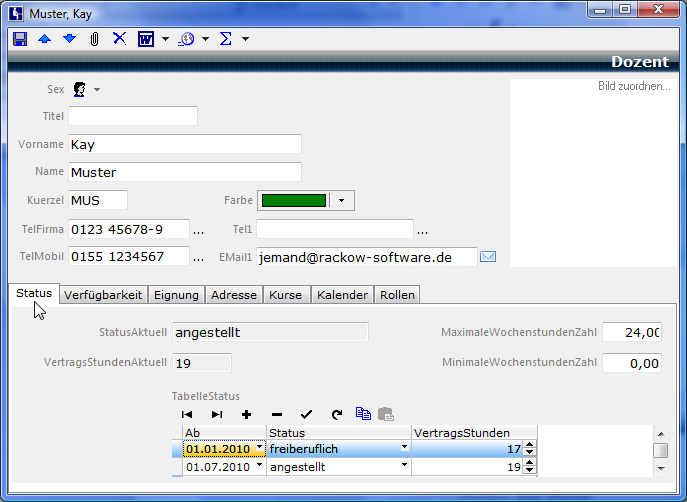
Task: Go to previous record with up arrow
Action: click(x=44, y=39)
